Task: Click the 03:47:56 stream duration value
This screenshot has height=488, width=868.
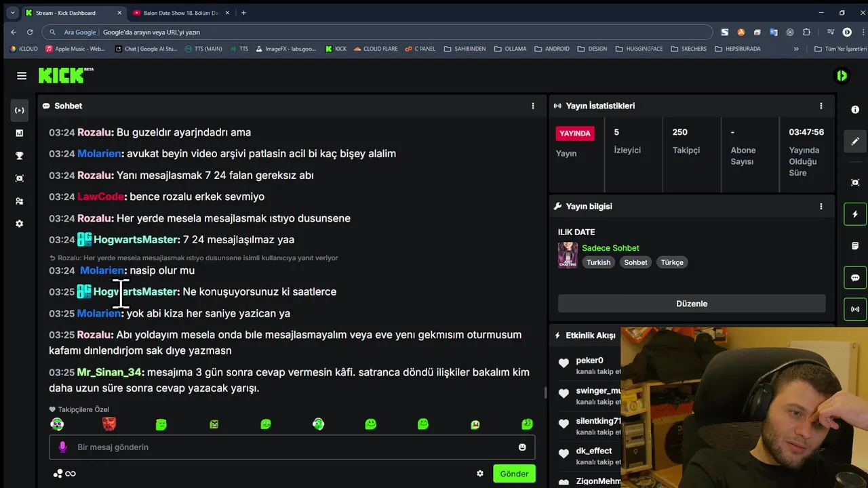Action: pyautogui.click(x=806, y=132)
